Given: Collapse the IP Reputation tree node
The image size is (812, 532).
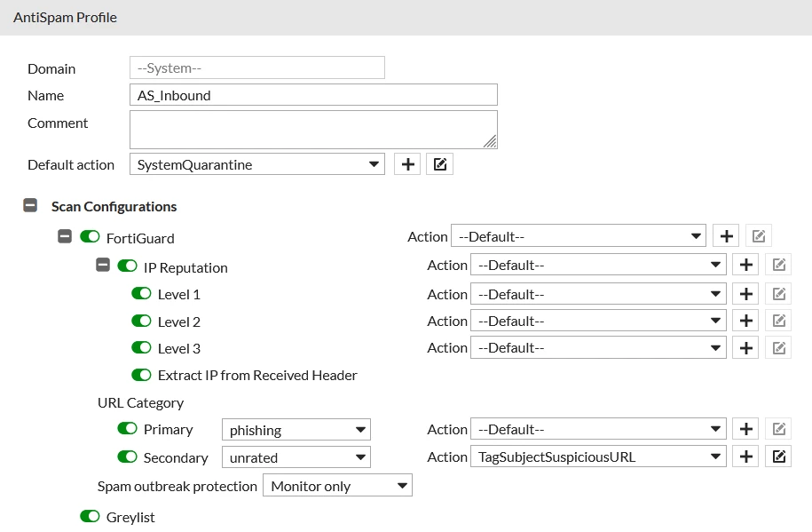Looking at the screenshot, I should 103,266.
